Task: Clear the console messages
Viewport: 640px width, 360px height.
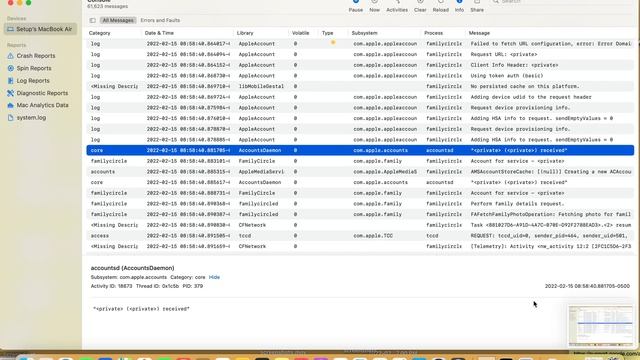Action: point(420,6)
